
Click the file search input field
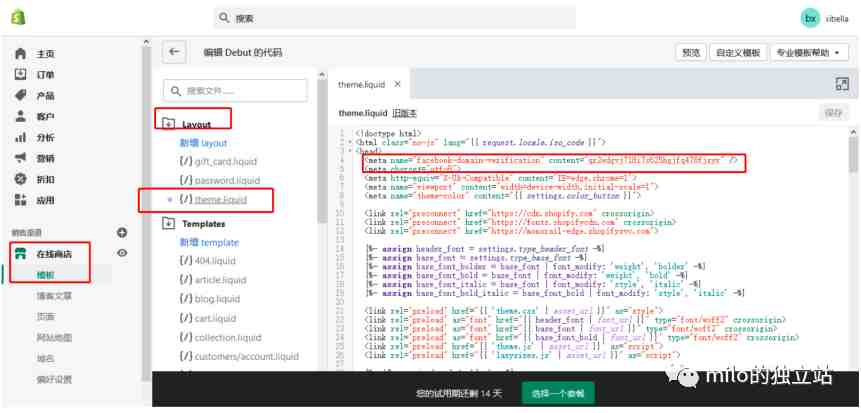tap(235, 91)
